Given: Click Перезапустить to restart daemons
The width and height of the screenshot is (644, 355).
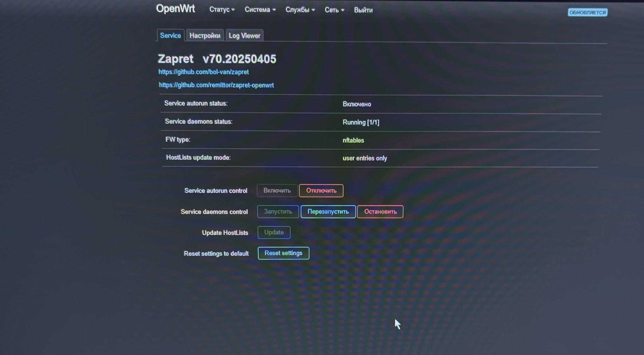Looking at the screenshot, I should click(328, 212).
